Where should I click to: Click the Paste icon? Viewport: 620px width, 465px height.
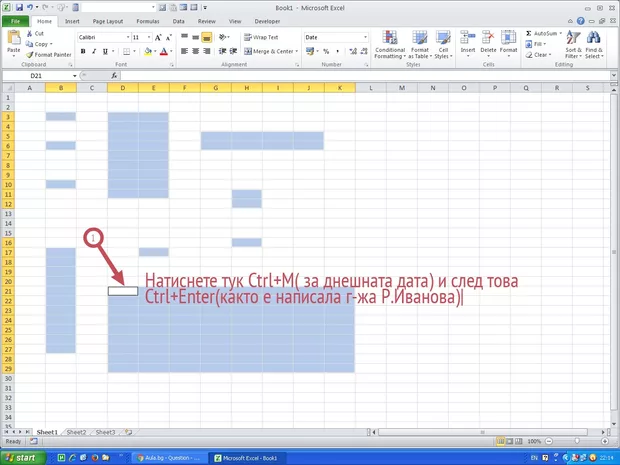click(14, 38)
